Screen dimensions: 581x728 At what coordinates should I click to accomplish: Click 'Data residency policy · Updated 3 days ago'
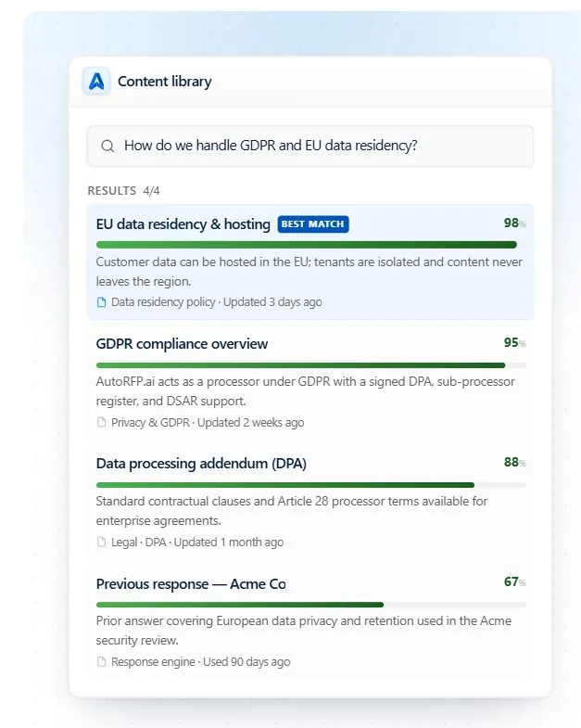coord(216,302)
